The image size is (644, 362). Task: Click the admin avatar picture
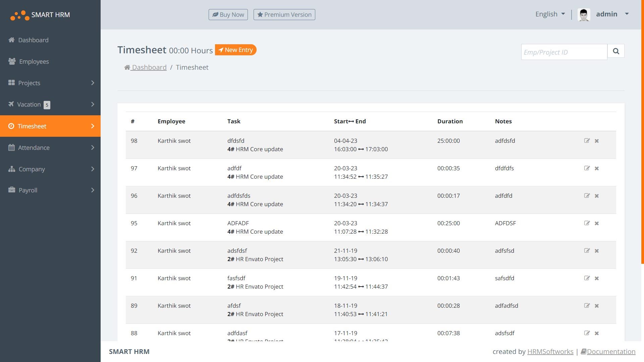pos(584,14)
